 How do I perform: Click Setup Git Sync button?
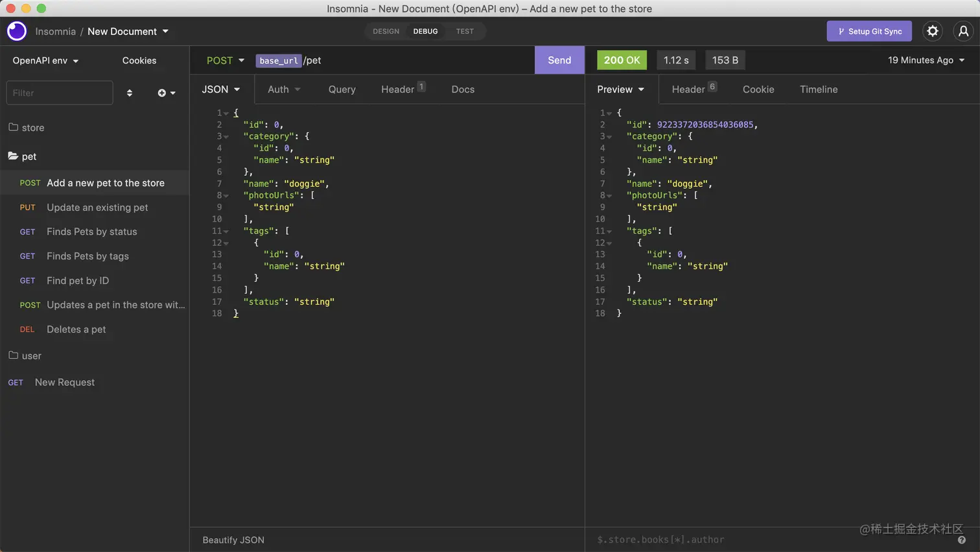(869, 31)
